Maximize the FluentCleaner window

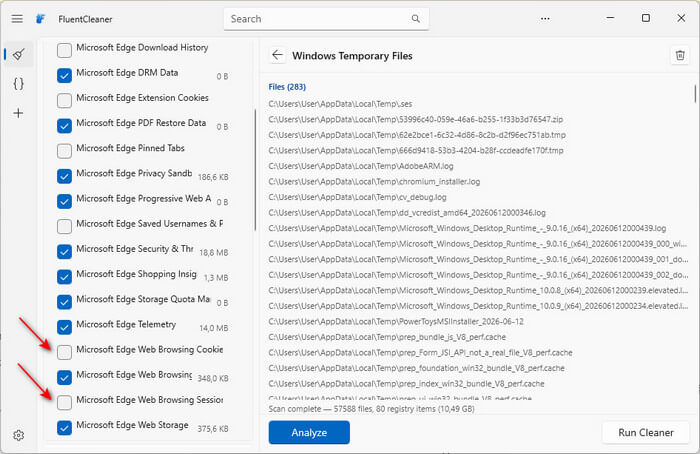coord(646,18)
